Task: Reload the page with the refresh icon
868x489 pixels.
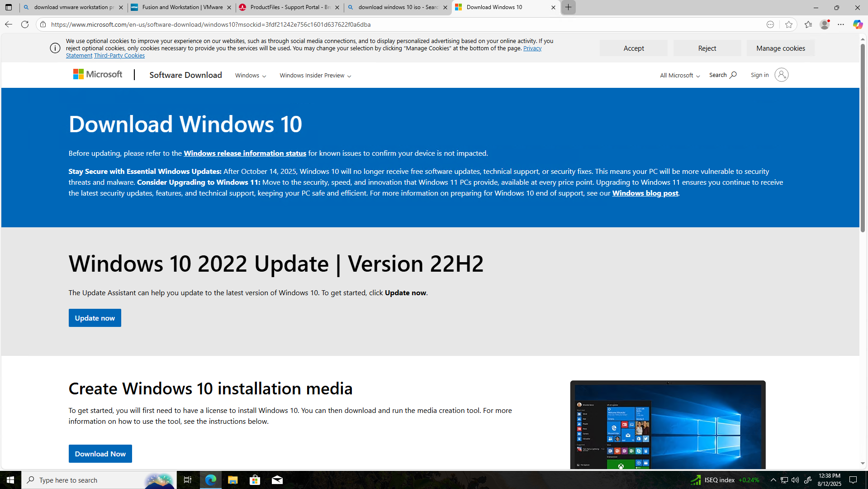Action: click(25, 24)
